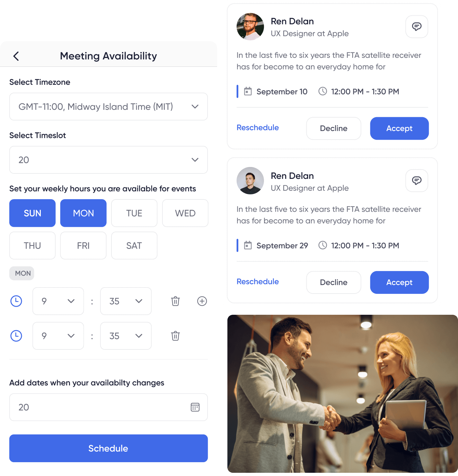Viewport: 458px width, 476px height.
Task: Click clock icon of first time row
Action: point(16,301)
